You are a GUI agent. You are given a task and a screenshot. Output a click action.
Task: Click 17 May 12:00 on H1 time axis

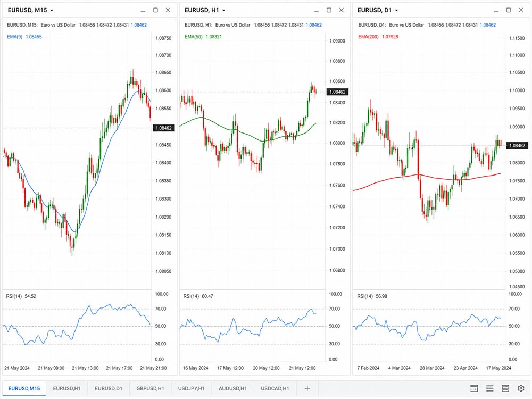click(x=230, y=368)
